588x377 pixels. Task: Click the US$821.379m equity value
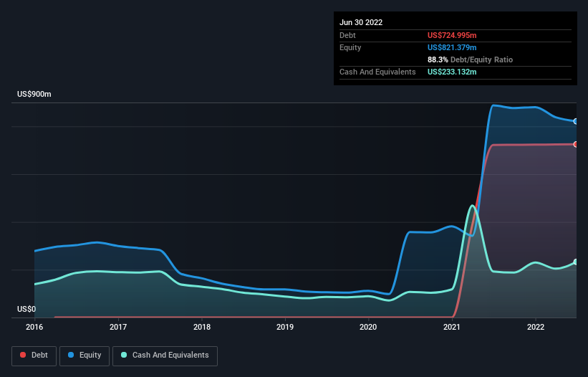(x=452, y=47)
